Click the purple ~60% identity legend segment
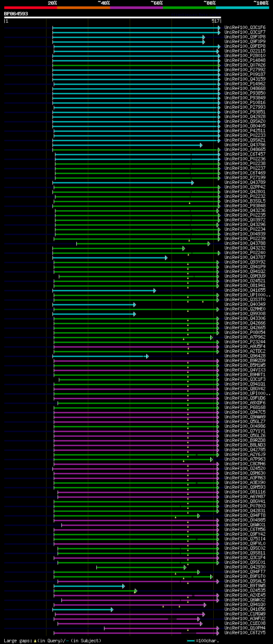This screenshot has width=273, height=644. click(136, 7)
